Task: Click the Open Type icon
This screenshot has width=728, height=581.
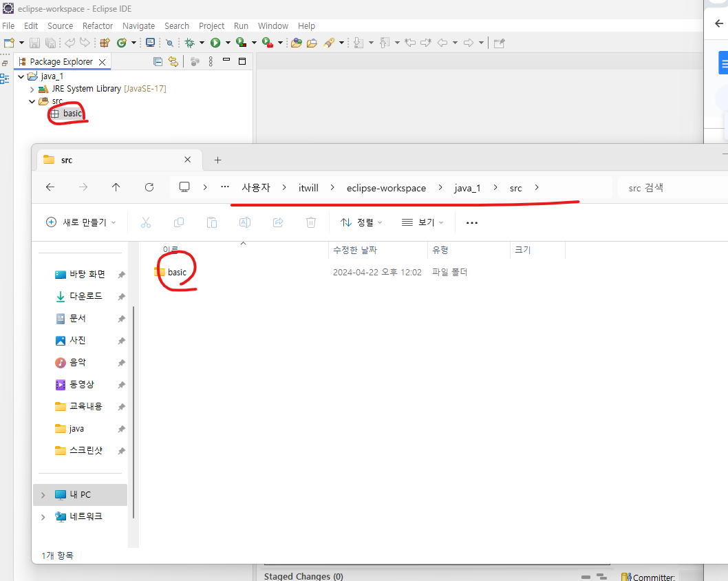Action: 297,43
